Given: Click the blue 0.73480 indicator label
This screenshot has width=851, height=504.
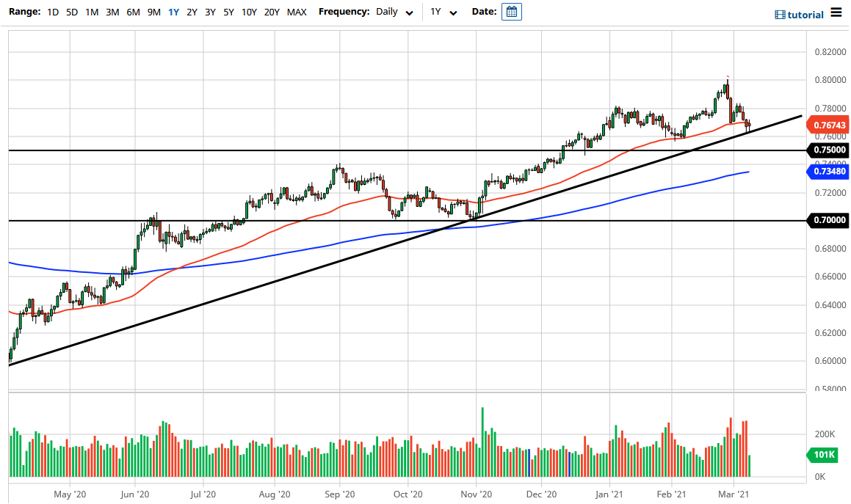Looking at the screenshot, I should (x=829, y=171).
